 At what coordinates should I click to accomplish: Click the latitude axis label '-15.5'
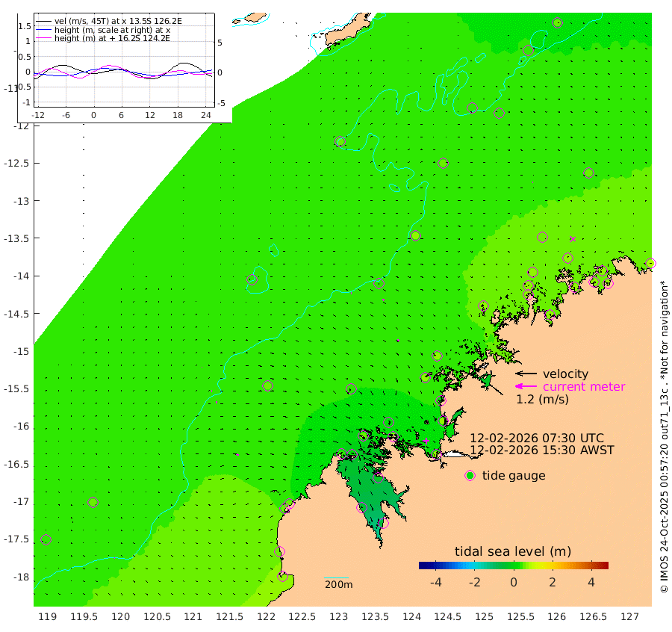pyautogui.click(x=16, y=389)
